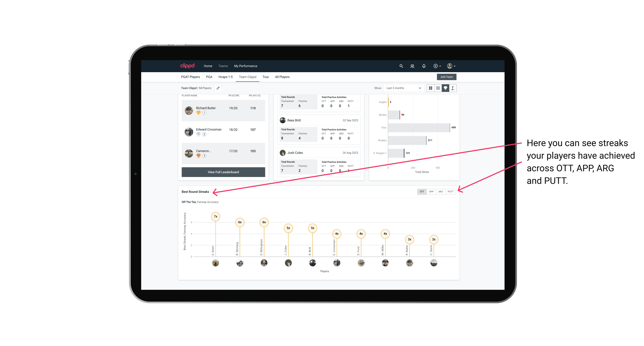Toggle notifications bell icon
This screenshot has height=346, width=644.
click(x=423, y=66)
